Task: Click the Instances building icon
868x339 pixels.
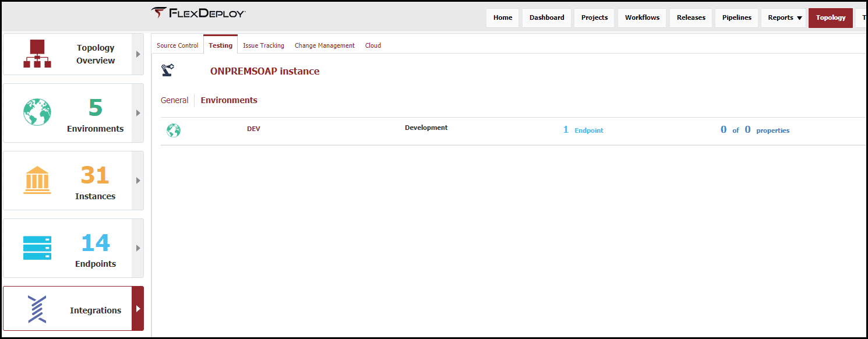Action: (x=37, y=180)
